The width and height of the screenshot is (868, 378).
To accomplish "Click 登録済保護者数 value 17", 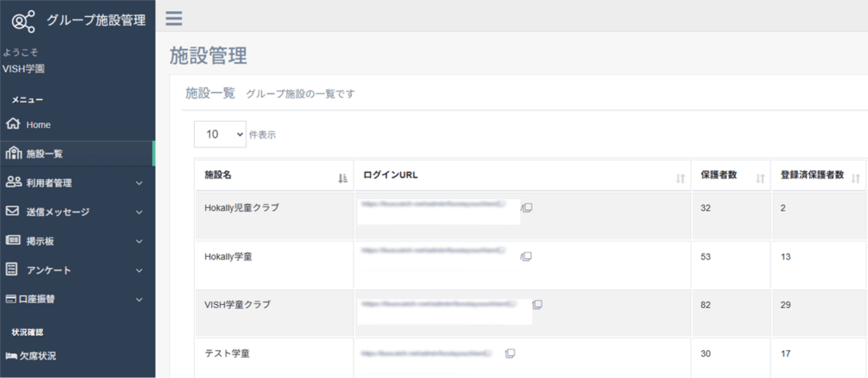I will point(786,353).
